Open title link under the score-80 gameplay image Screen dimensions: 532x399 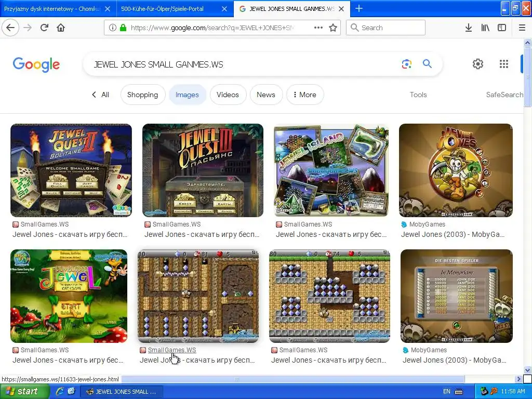(x=328, y=360)
